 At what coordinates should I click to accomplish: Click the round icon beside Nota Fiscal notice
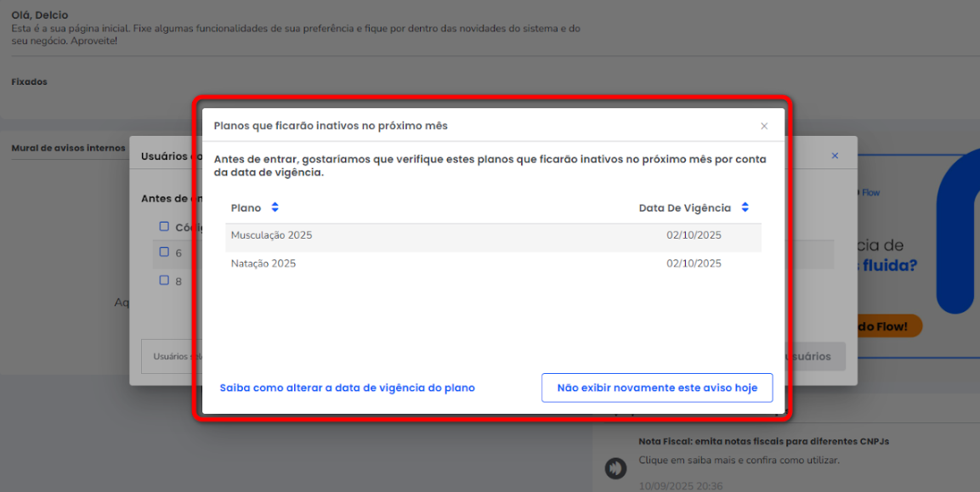point(615,467)
